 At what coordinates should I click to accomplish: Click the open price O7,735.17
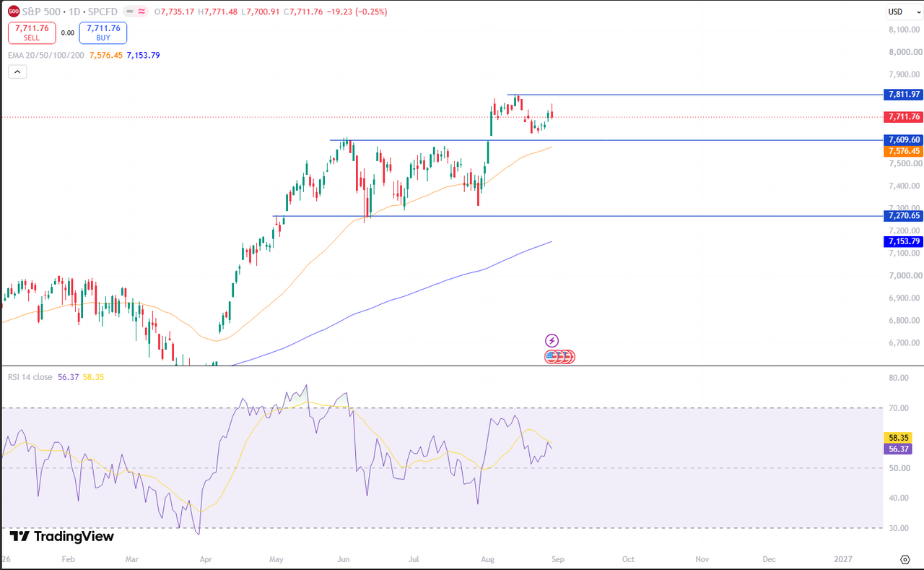[174, 12]
